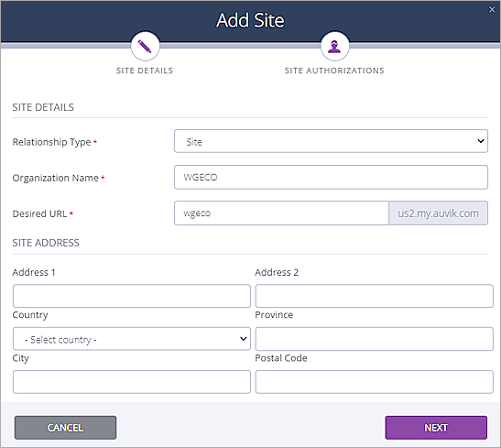
Task: Open the Select country dropdown
Action: 132,339
